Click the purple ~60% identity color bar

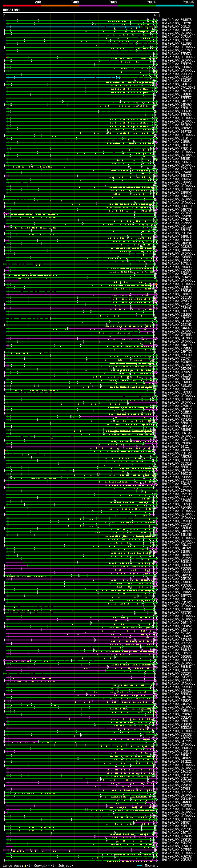pos(99,6)
